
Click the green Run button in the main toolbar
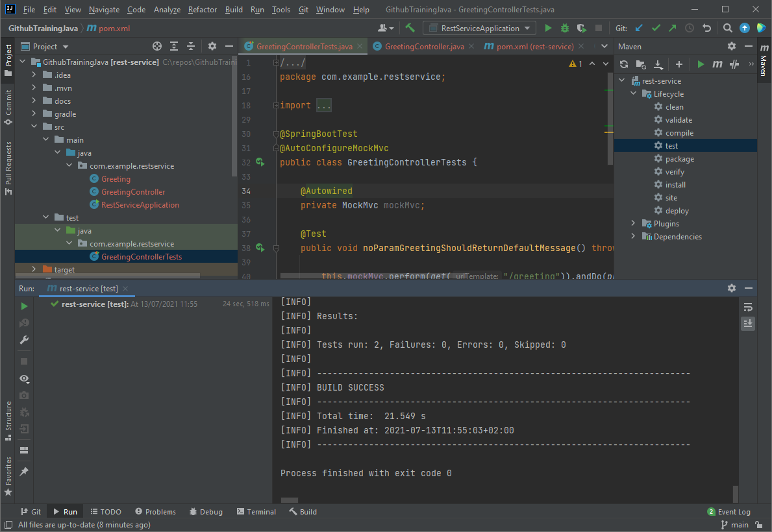[548, 29]
